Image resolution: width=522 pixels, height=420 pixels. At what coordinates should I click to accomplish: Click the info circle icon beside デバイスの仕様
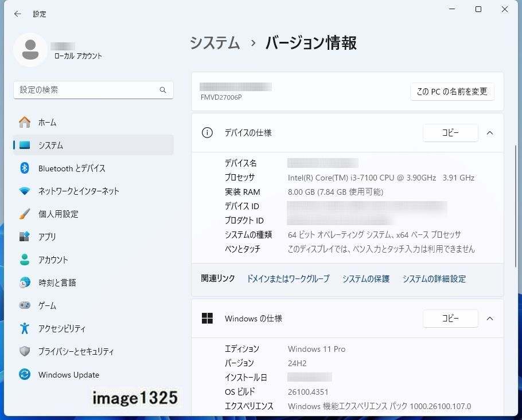207,133
